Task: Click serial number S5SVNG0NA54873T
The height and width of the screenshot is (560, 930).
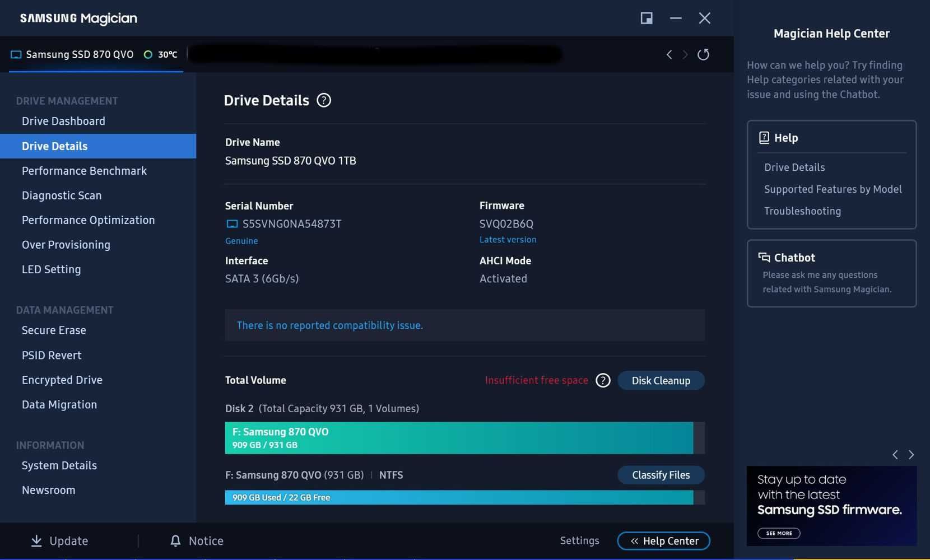Action: [292, 224]
